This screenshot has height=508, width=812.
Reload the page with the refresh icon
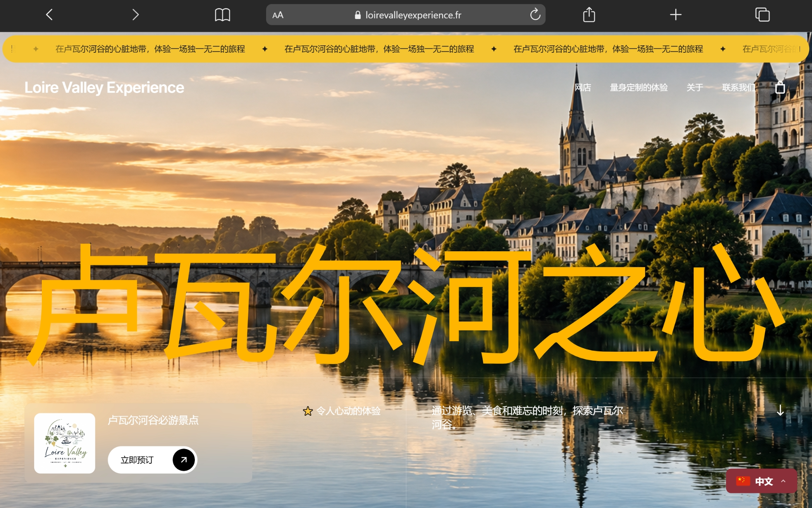pos(535,15)
